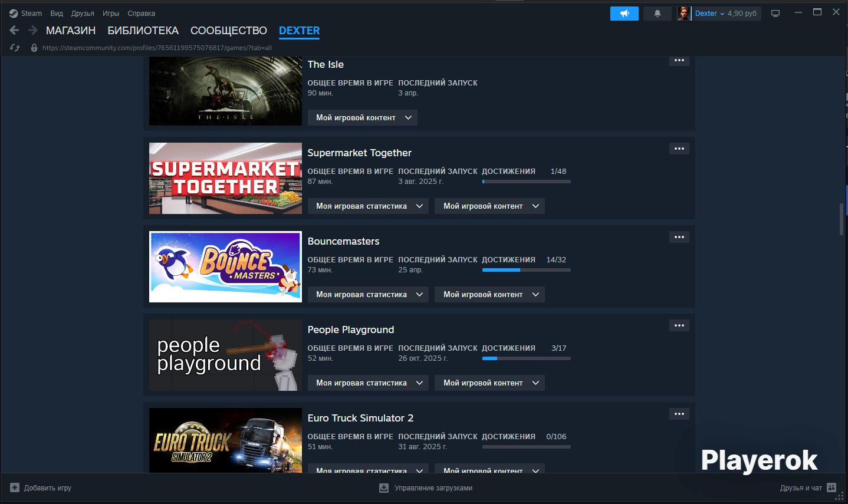The width and height of the screenshot is (848, 504).
Task: Click Euro Truck Simulator 2 count 0/106
Action: 556,437
